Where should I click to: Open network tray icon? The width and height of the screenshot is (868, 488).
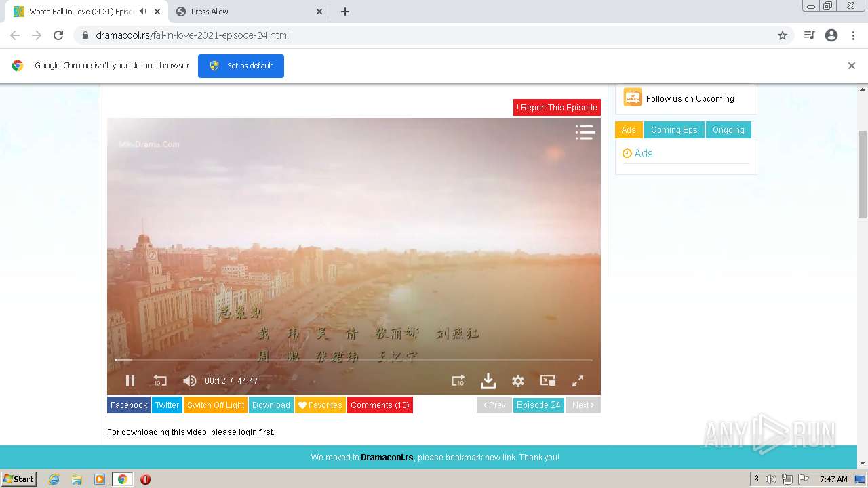coord(787,479)
